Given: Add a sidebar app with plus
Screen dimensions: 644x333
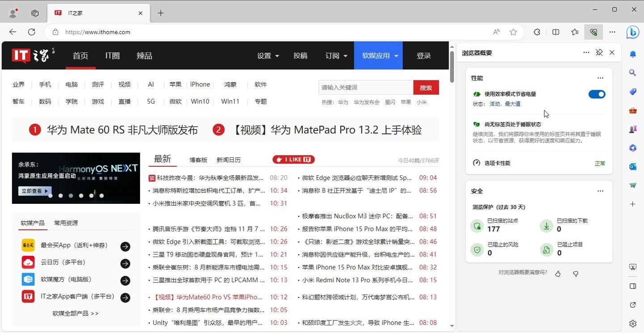Looking at the screenshot, I should click(x=633, y=204).
